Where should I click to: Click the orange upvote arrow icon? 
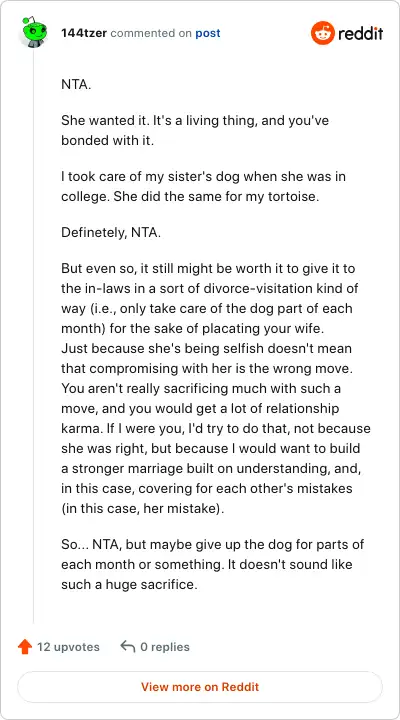click(x=25, y=647)
